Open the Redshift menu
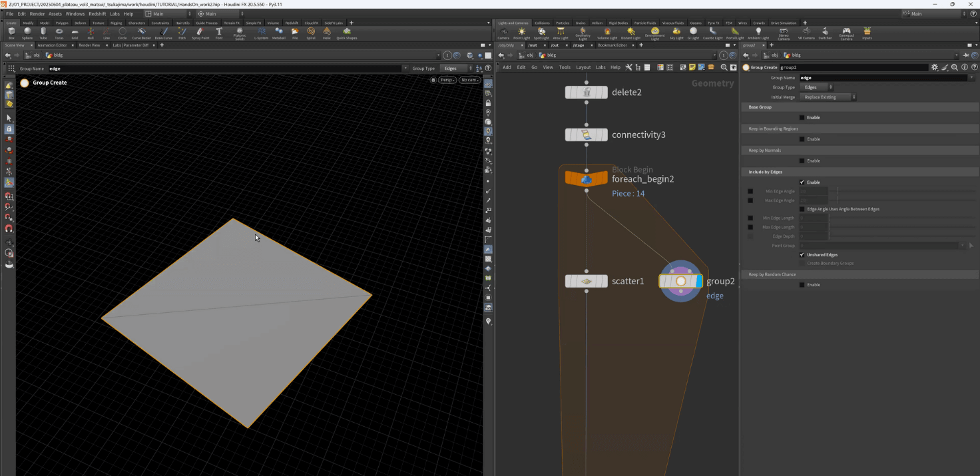Image resolution: width=980 pixels, height=476 pixels. (97, 13)
